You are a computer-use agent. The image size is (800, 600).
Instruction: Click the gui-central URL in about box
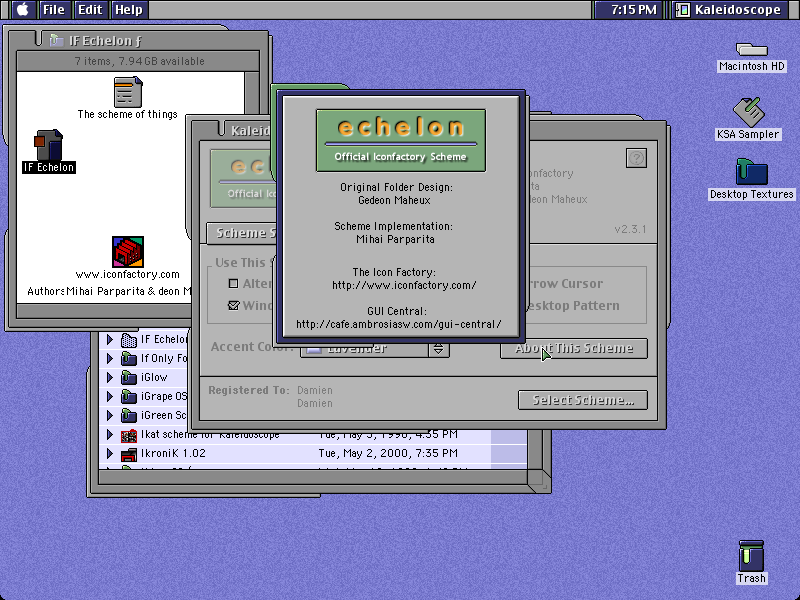tap(399, 324)
